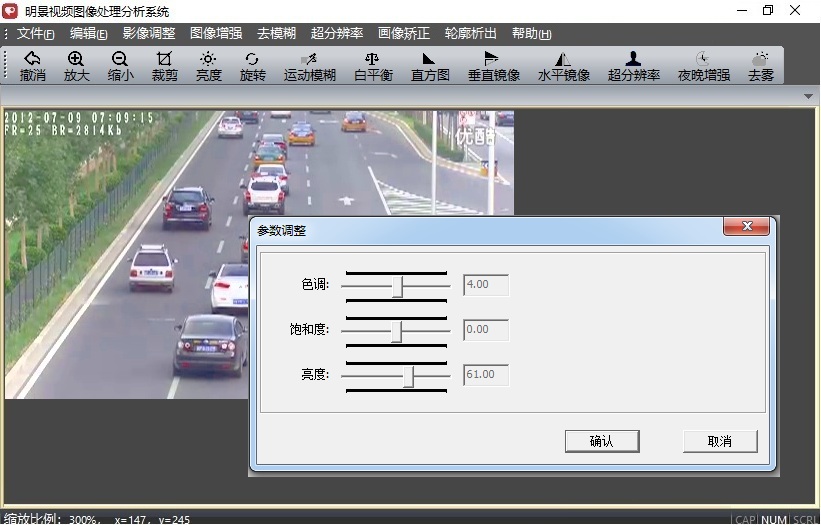This screenshot has width=821, height=525.
Task: Click 取消 to cancel the dialog
Action: pos(719,441)
